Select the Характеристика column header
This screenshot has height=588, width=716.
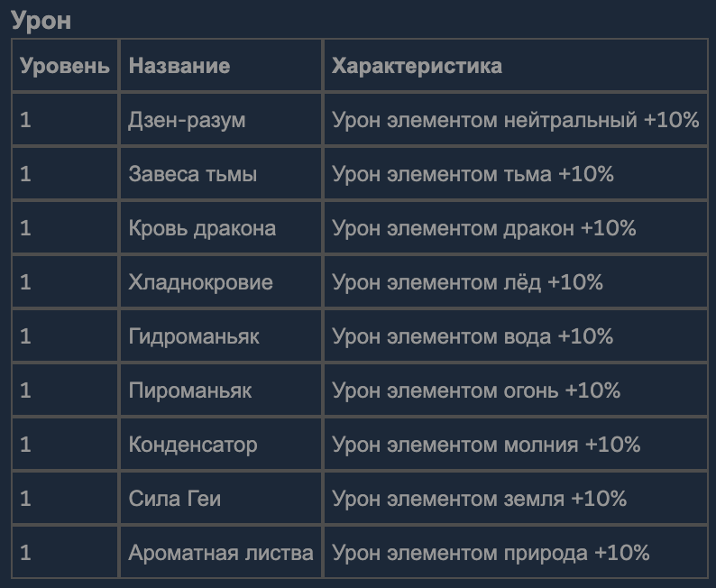click(516, 65)
